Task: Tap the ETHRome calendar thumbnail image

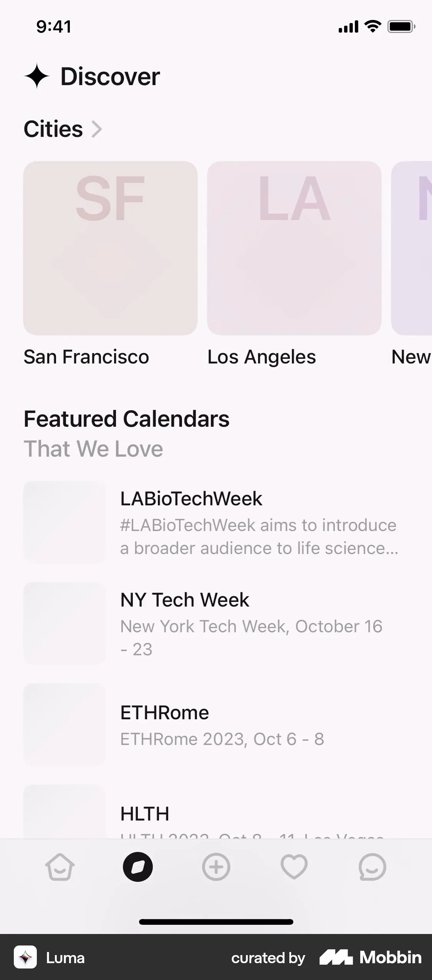Action: pos(64,724)
